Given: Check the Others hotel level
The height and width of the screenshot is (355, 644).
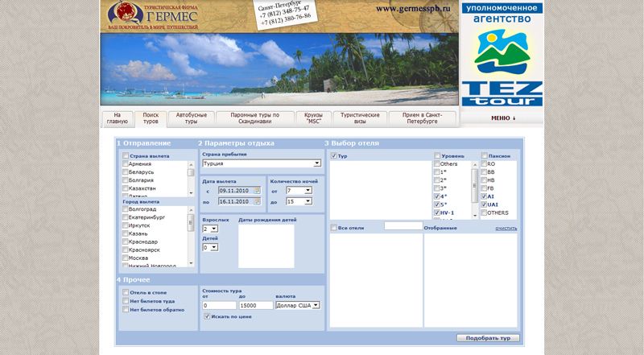Looking at the screenshot, I should tap(437, 163).
